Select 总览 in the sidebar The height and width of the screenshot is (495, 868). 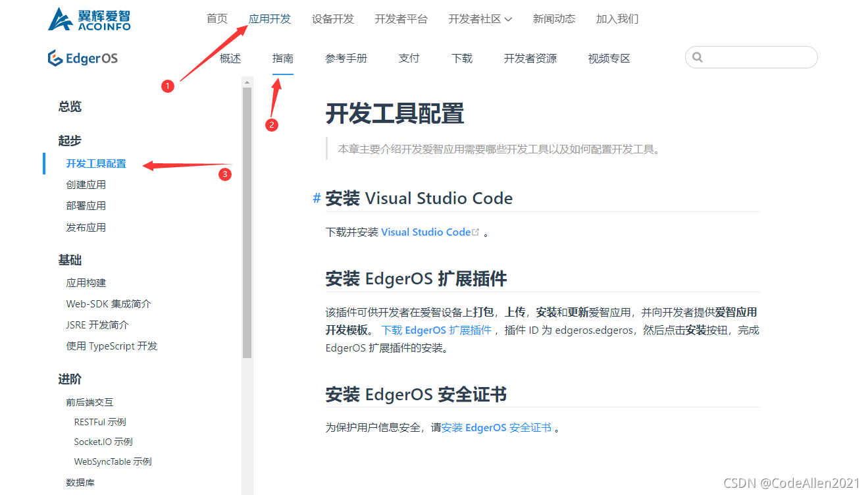pyautogui.click(x=70, y=107)
